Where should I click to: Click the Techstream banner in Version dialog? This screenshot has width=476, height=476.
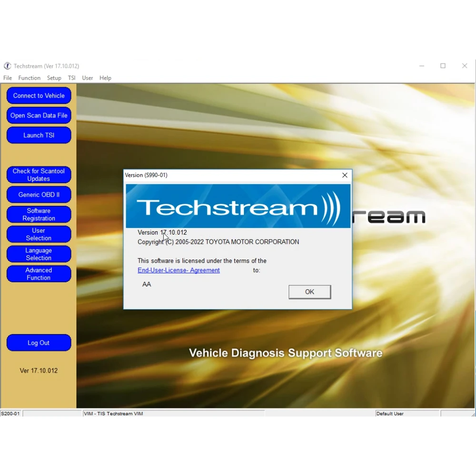click(x=238, y=206)
